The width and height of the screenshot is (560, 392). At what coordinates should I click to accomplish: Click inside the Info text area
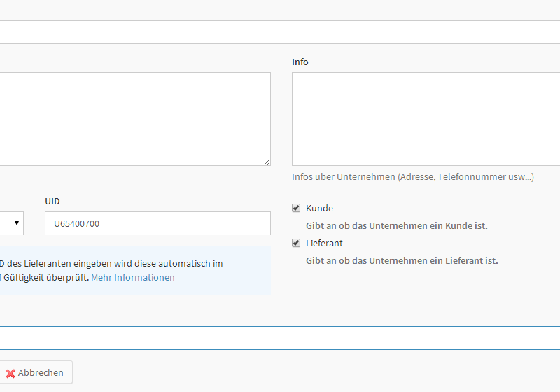click(x=426, y=119)
